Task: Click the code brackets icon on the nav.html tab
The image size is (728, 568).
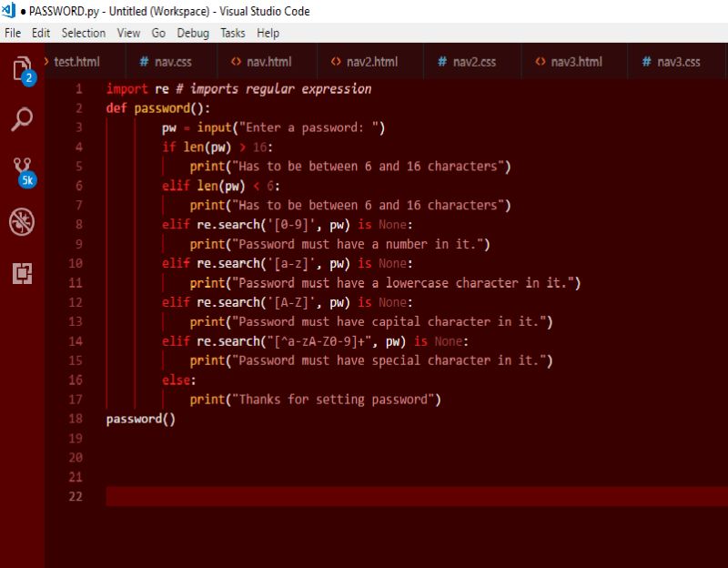Action: [x=236, y=61]
